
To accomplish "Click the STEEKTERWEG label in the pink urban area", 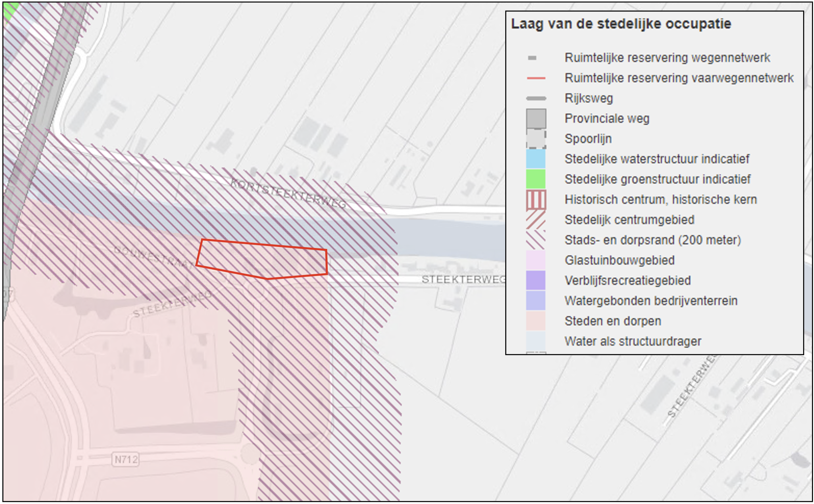I will click(173, 304).
